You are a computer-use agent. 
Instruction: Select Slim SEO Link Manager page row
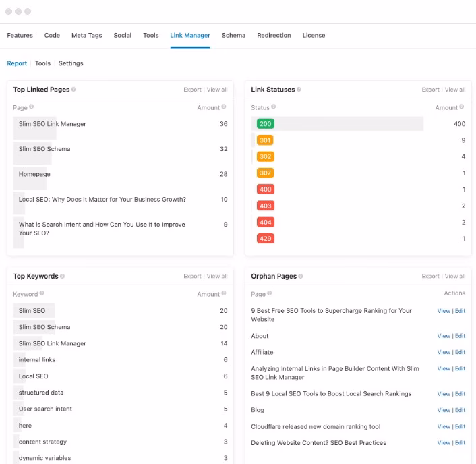point(53,124)
